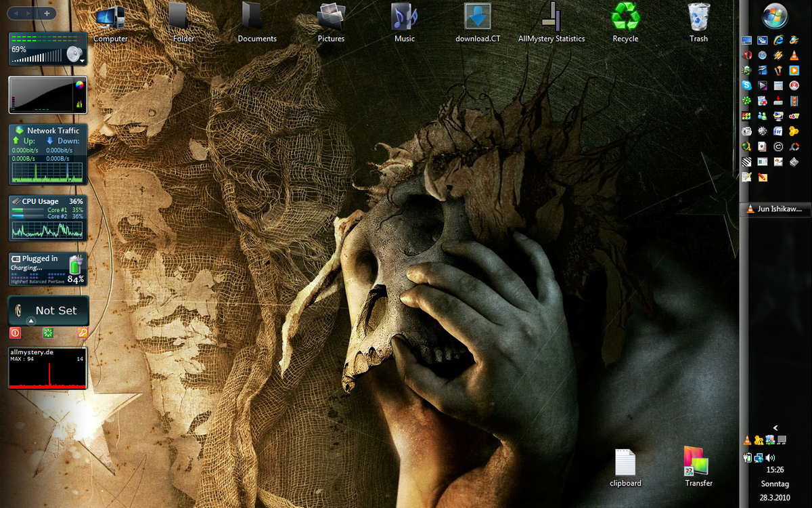
Task: Click the date 28.3.2010 on taskbar
Action: 775,499
